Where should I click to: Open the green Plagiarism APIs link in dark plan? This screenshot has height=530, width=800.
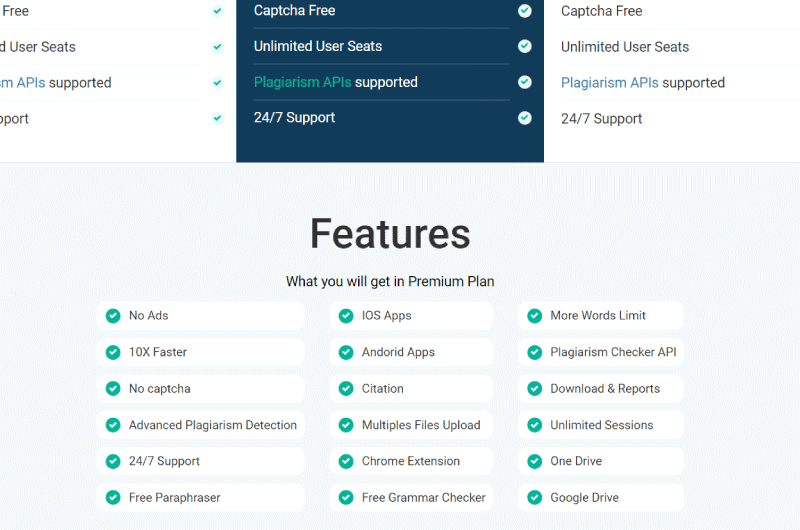point(303,82)
